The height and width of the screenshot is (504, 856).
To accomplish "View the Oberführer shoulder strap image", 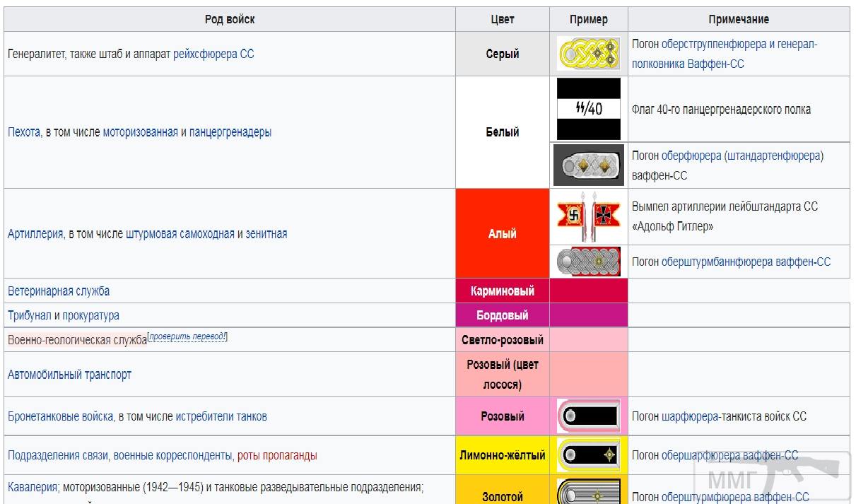I will [x=588, y=165].
